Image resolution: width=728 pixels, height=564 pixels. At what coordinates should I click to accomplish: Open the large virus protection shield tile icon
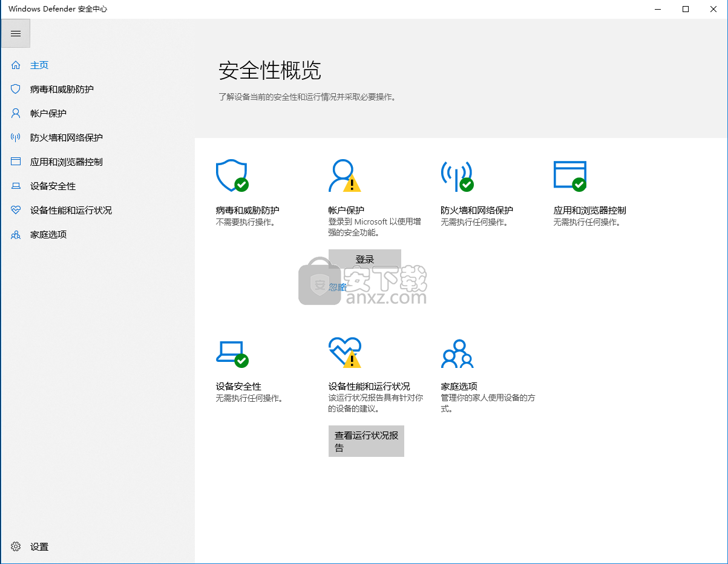click(232, 175)
